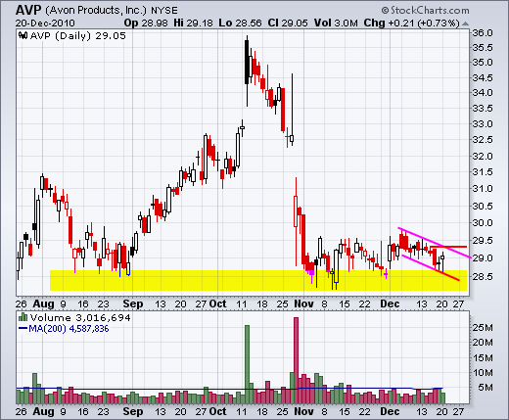
Task: Click the 15M volume axis label
Action: (483, 358)
